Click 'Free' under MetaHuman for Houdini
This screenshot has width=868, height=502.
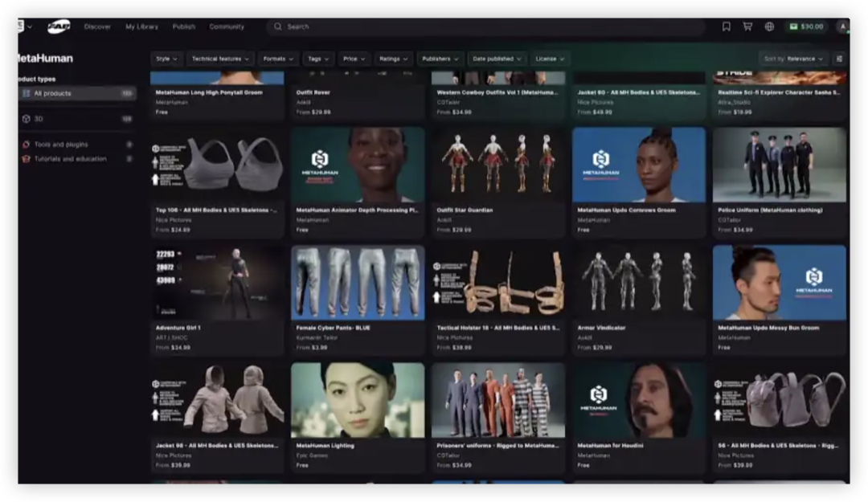click(x=583, y=466)
